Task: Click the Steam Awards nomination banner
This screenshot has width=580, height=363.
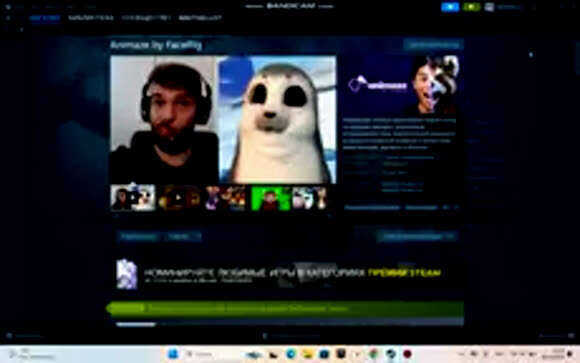Action: click(x=287, y=274)
